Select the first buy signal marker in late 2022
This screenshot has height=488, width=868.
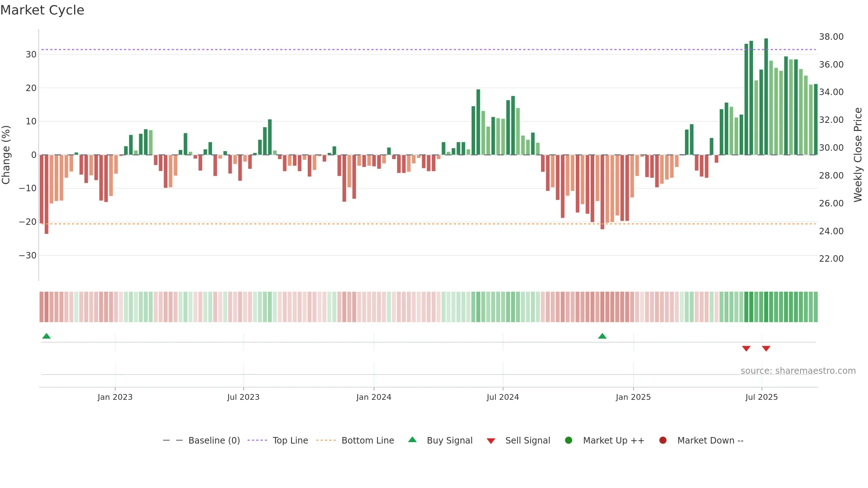coord(46,336)
